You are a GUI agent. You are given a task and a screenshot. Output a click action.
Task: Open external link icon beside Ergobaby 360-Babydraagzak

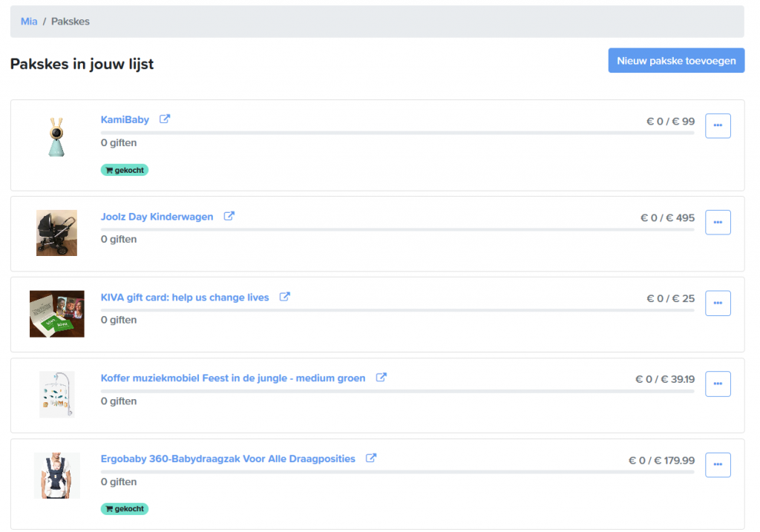[371, 458]
